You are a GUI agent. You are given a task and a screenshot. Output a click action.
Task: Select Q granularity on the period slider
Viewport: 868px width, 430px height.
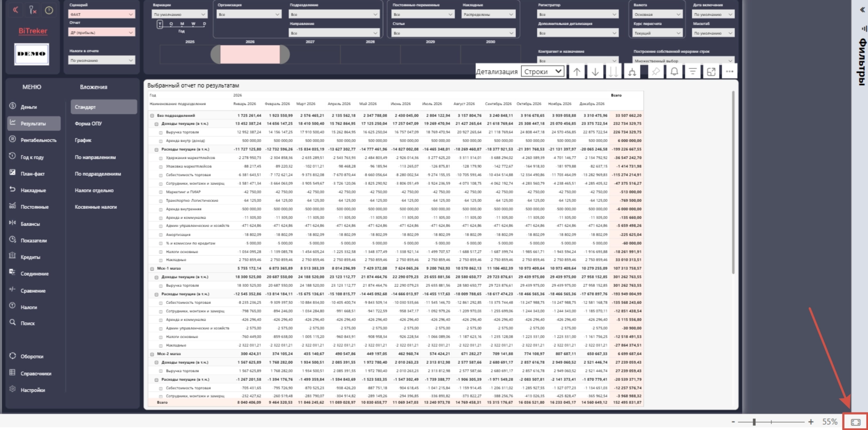coord(171,24)
